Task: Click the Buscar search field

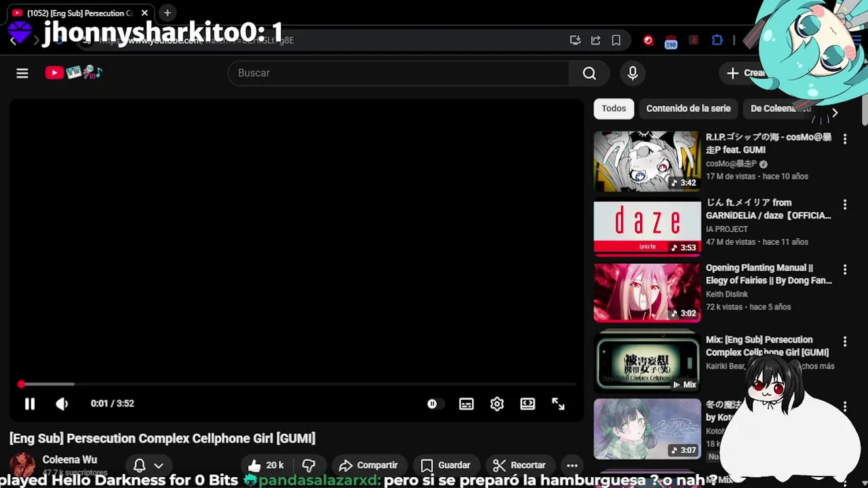Action: (x=400, y=73)
